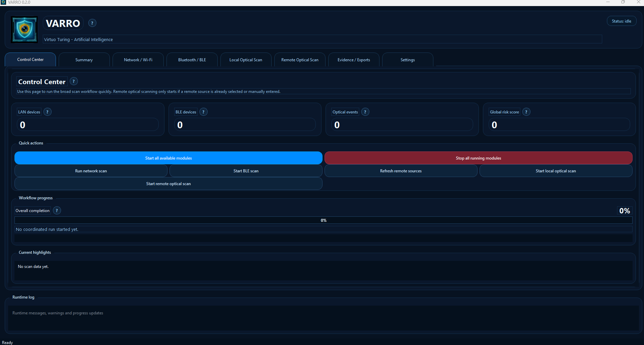Start all available modules
This screenshot has width=644, height=345.
tap(168, 158)
